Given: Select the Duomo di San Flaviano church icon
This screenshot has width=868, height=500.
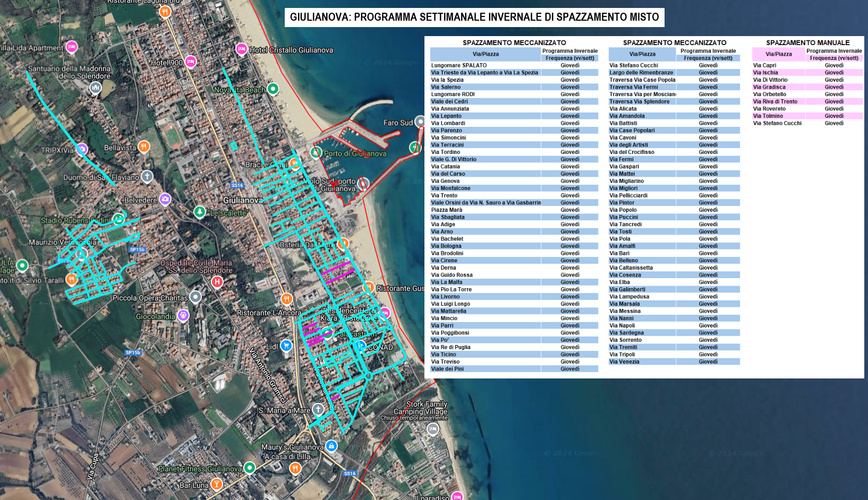Looking at the screenshot, I should coord(147,176).
